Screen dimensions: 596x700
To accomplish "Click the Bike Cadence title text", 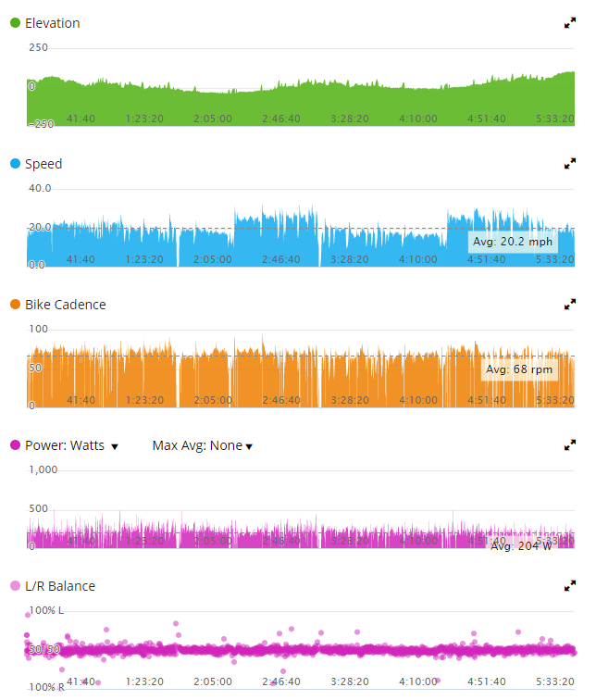I will [x=65, y=305].
